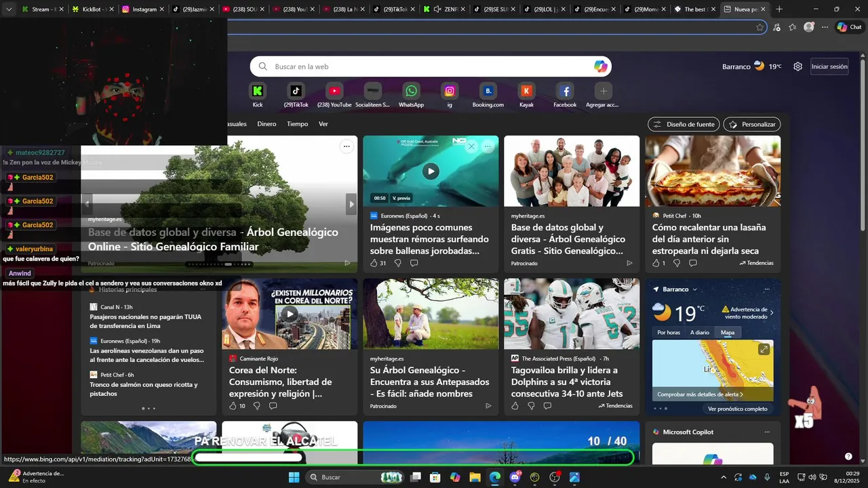Click the Iniciar sesión button
The width and height of the screenshot is (868, 488).
[829, 66]
